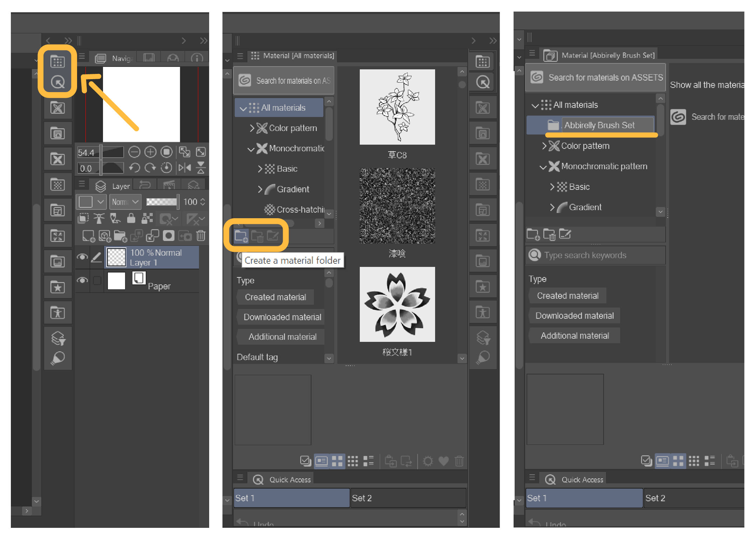Click the flip horizontal navigator icon
756x538 pixels.
tap(185, 168)
